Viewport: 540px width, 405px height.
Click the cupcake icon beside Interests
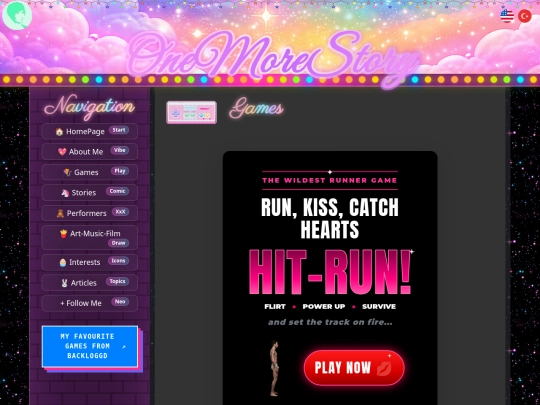(x=63, y=262)
